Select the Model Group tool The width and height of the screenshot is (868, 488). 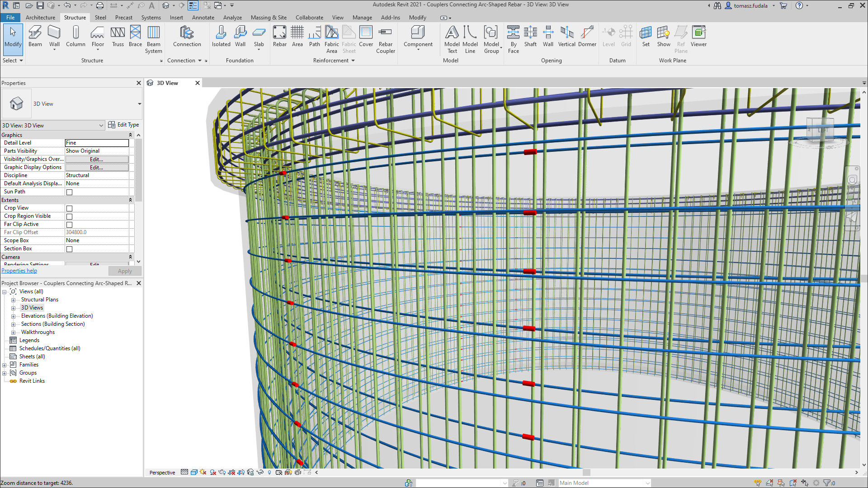[x=491, y=39]
